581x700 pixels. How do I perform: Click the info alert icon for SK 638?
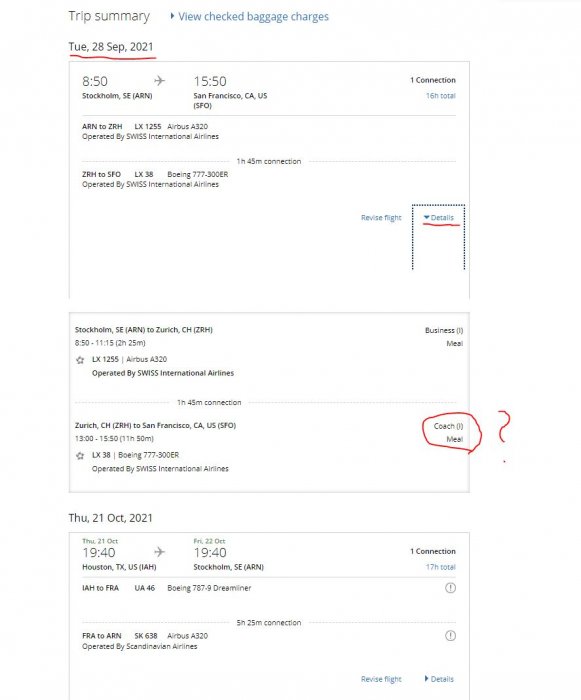[x=451, y=636]
